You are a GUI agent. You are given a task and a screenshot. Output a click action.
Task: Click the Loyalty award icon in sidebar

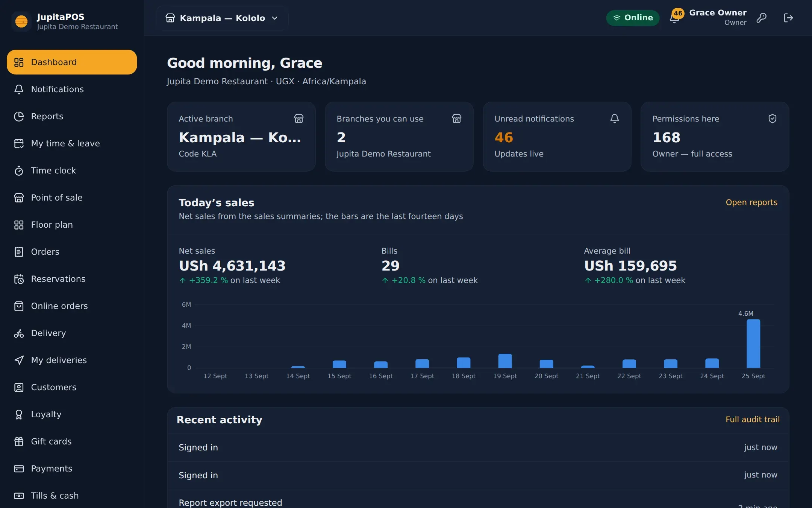(19, 414)
